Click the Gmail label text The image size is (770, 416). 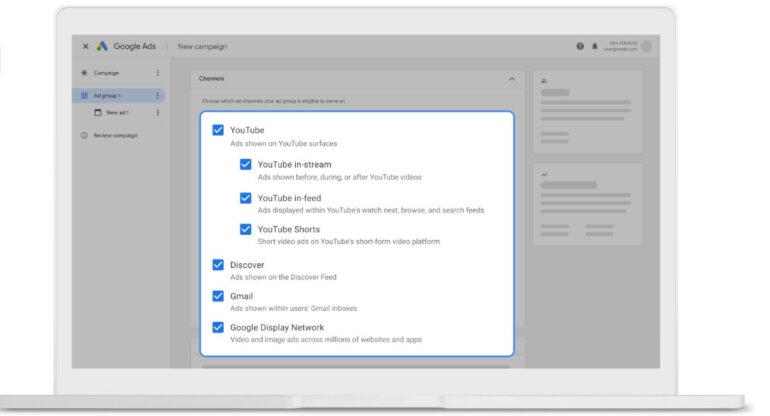(242, 296)
